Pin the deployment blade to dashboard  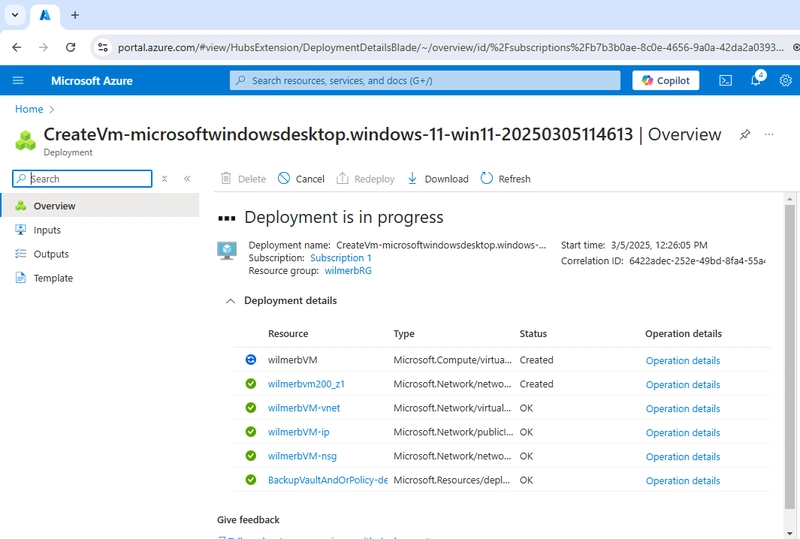click(745, 135)
